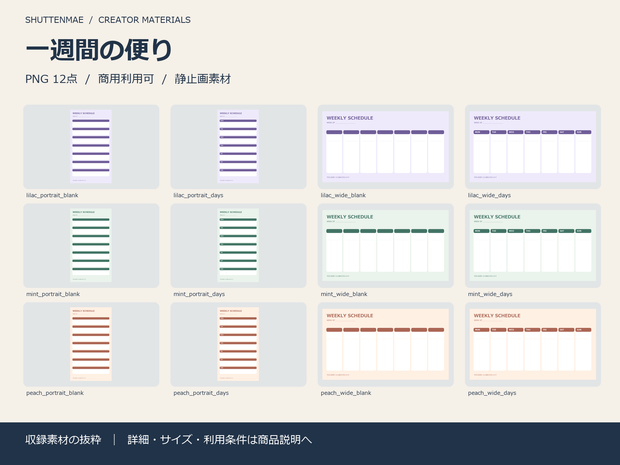
Task: Click the mint_portrait_blank file name
Action: tap(53, 294)
